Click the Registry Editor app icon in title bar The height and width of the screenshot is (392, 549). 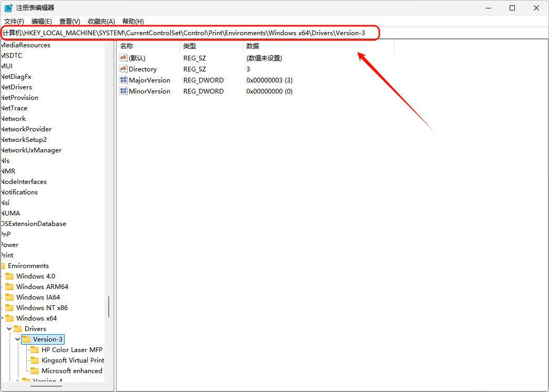(x=9, y=8)
